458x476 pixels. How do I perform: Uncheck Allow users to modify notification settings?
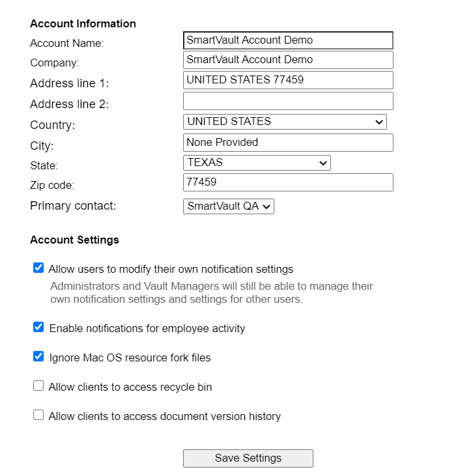pos(38,268)
